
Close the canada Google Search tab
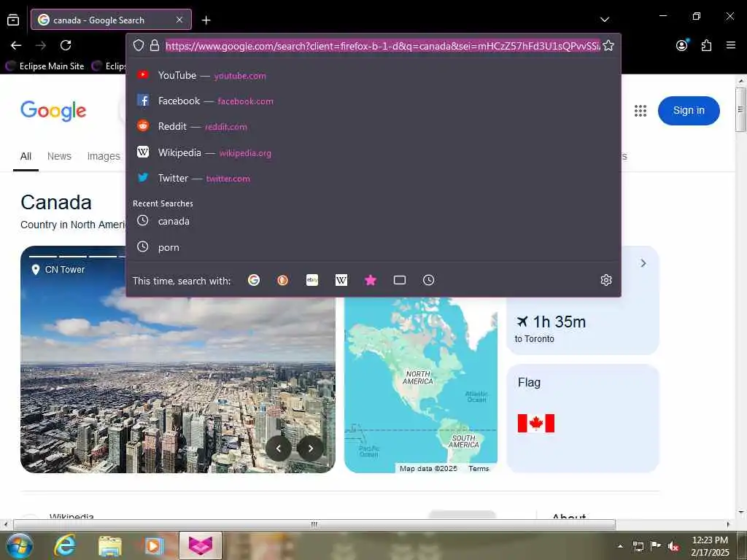click(x=179, y=20)
